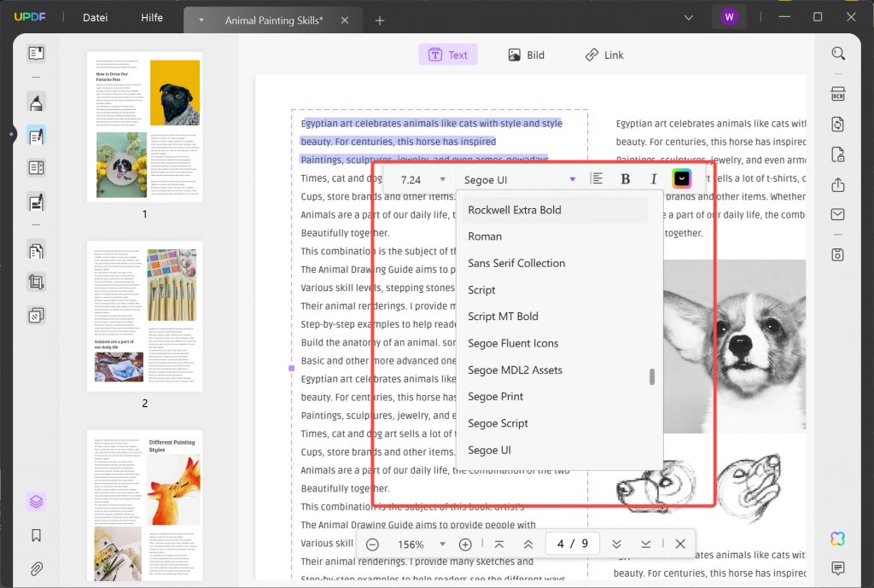Select the highlighter Comment tool
The image size is (874, 588).
click(x=36, y=103)
